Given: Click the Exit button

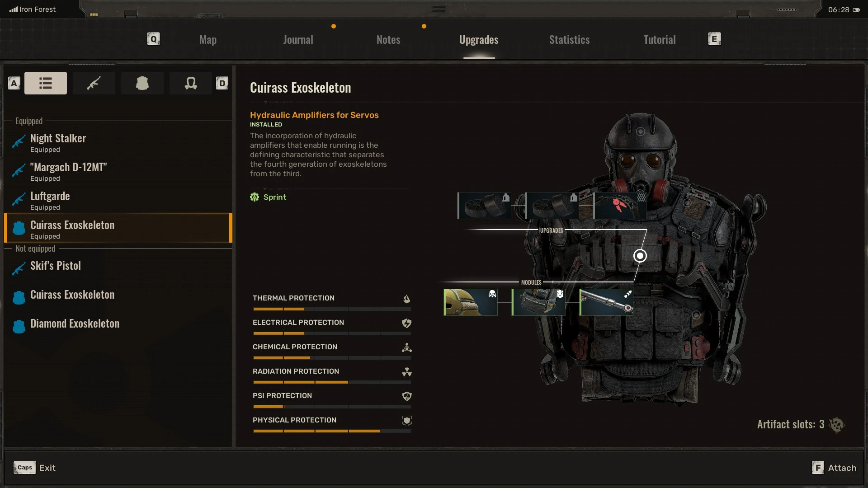Looking at the screenshot, I should (x=35, y=468).
